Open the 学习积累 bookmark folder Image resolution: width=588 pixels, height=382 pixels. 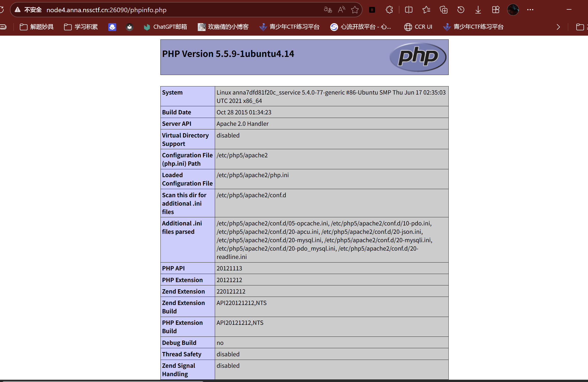click(81, 27)
